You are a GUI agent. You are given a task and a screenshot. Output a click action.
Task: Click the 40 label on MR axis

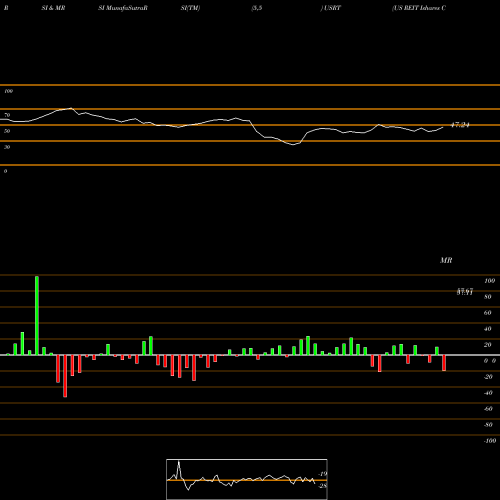[x=488, y=329]
